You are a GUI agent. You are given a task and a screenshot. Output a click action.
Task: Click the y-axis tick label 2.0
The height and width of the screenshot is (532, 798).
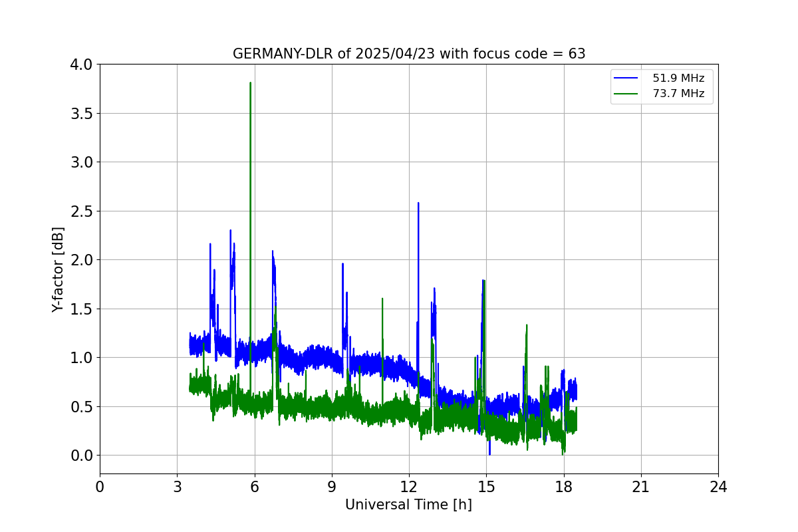82,260
